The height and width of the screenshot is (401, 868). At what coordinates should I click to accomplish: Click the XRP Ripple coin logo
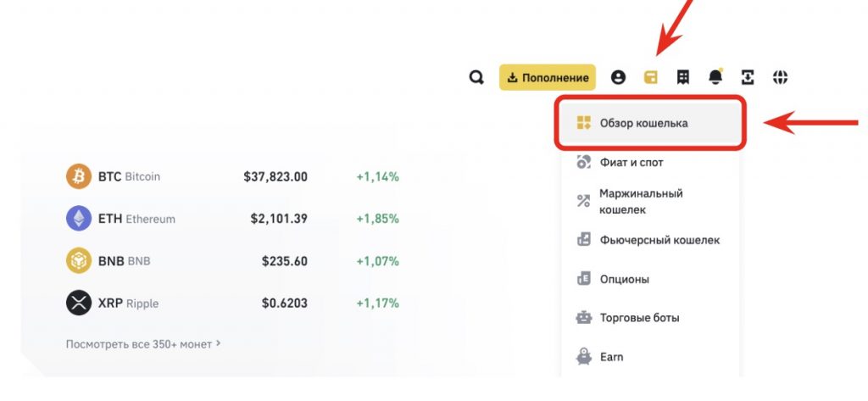(79, 303)
